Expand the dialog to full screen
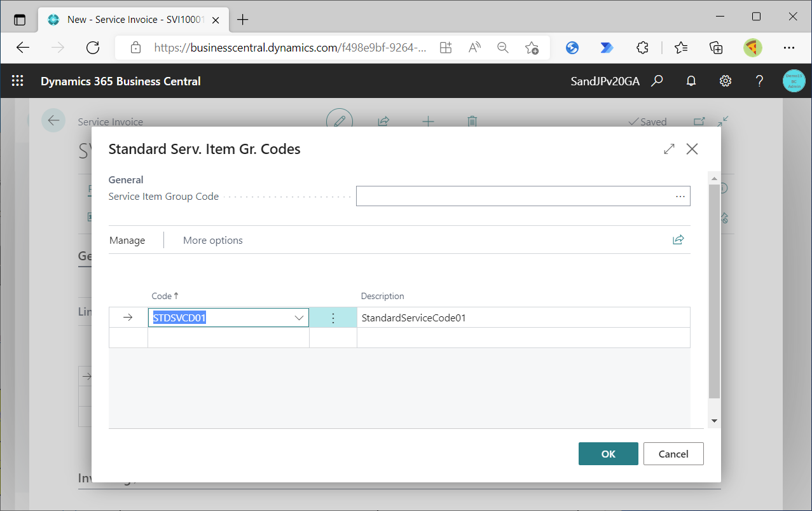This screenshot has width=812, height=511. click(669, 149)
